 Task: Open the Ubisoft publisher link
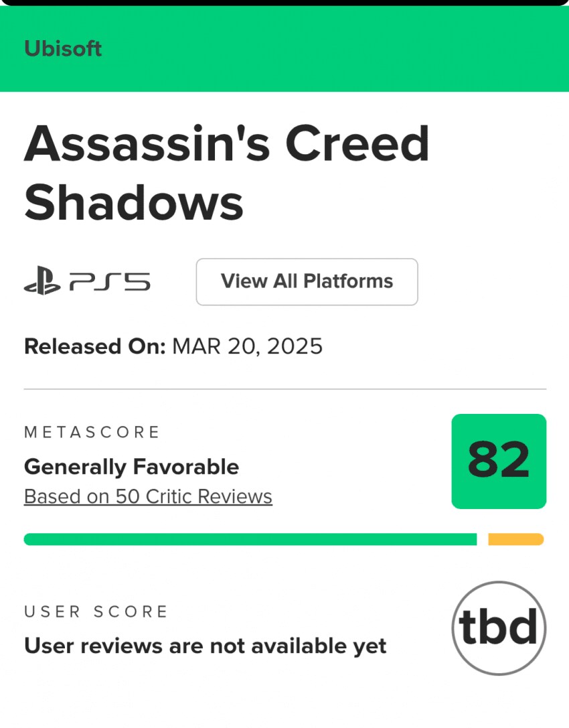point(63,49)
